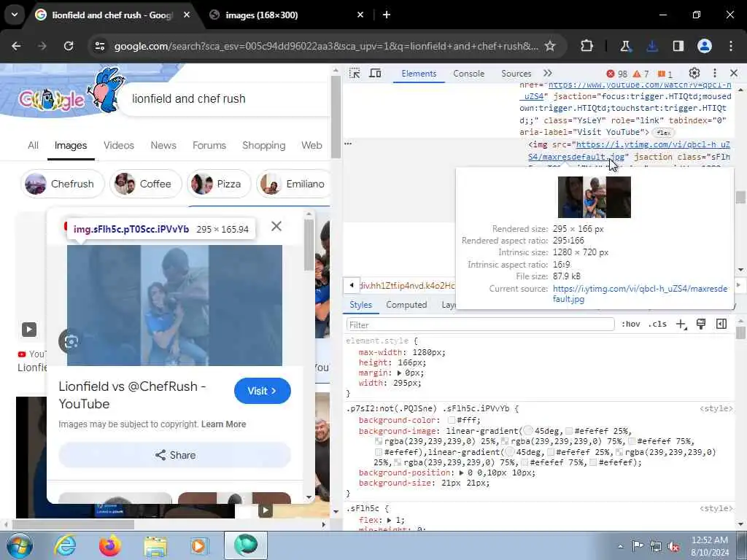The image size is (747, 560).
Task: Click the Share button
Action: click(x=175, y=455)
